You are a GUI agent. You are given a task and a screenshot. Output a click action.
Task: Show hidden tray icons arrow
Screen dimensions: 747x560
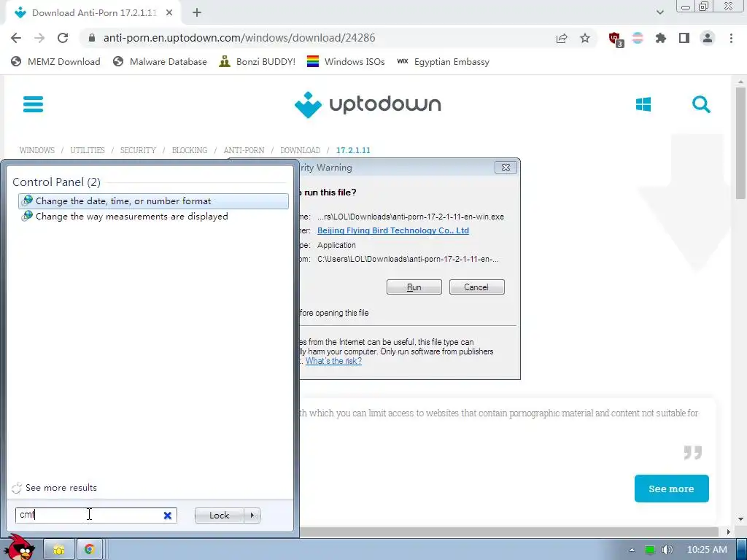[x=632, y=550]
